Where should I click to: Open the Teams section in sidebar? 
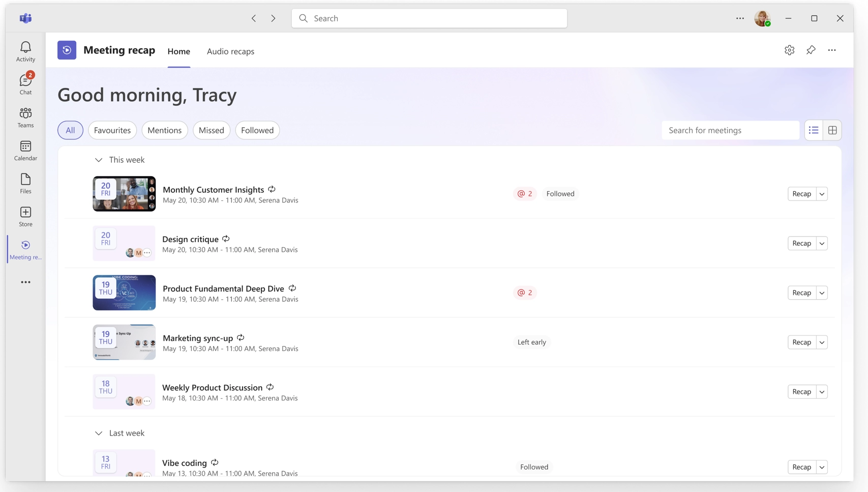pyautogui.click(x=25, y=117)
